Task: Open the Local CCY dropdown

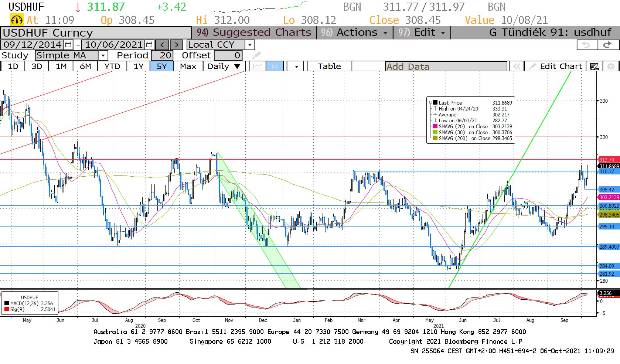Action: coord(250,45)
